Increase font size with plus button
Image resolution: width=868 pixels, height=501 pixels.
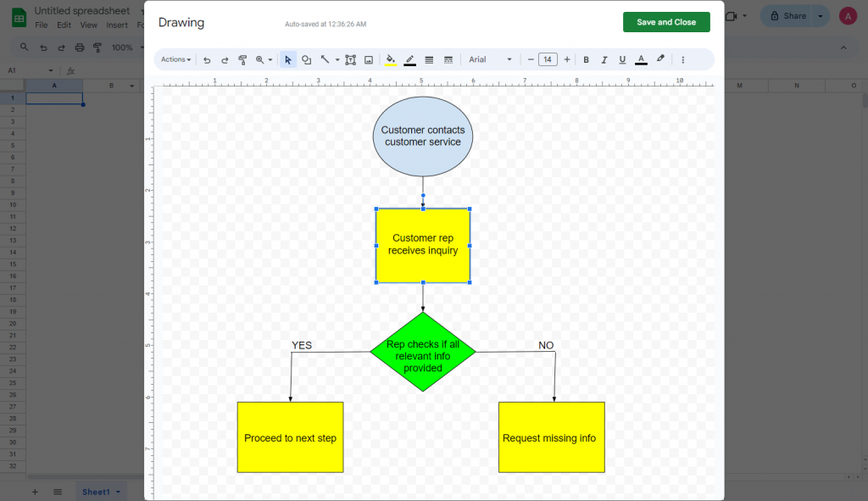pyautogui.click(x=567, y=60)
